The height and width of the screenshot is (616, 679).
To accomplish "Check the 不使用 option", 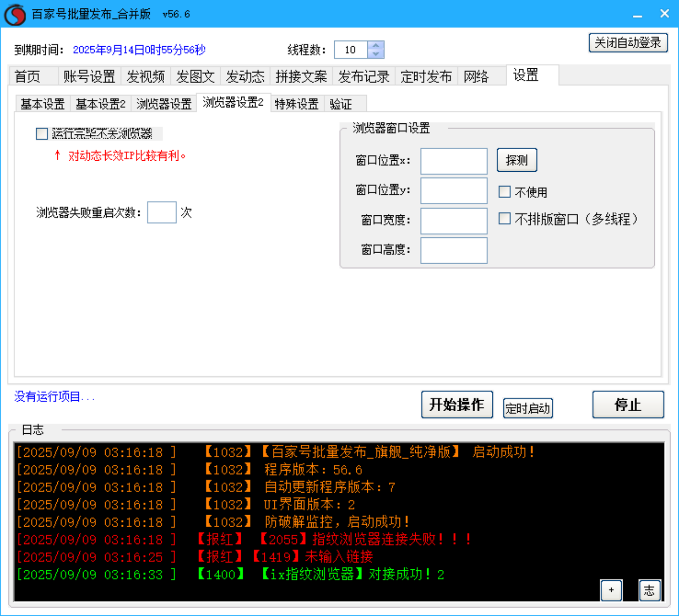I will pyautogui.click(x=505, y=192).
